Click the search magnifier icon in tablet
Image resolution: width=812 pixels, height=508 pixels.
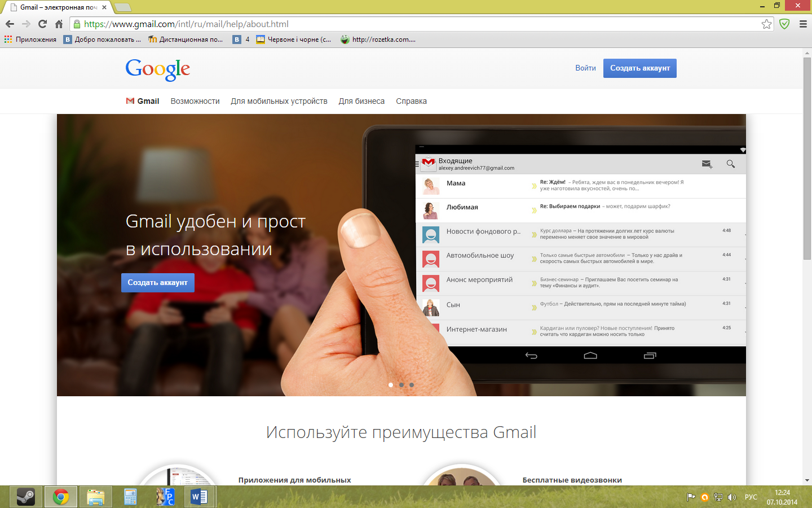click(x=731, y=164)
